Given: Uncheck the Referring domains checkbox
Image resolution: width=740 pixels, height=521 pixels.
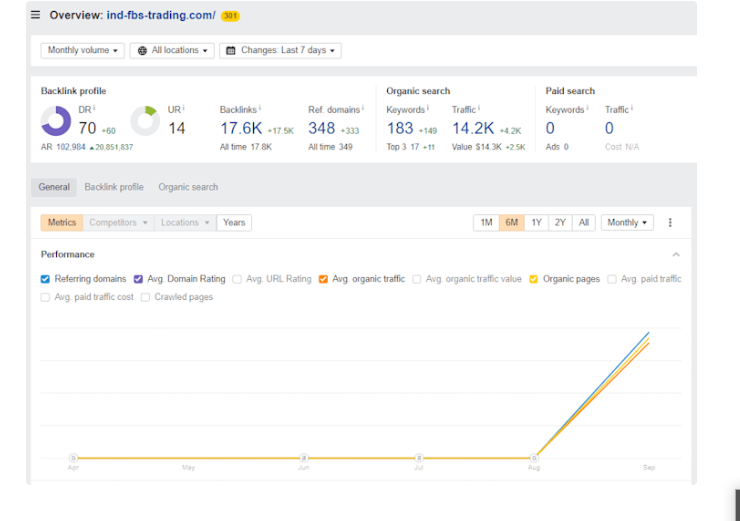Looking at the screenshot, I should [x=45, y=279].
